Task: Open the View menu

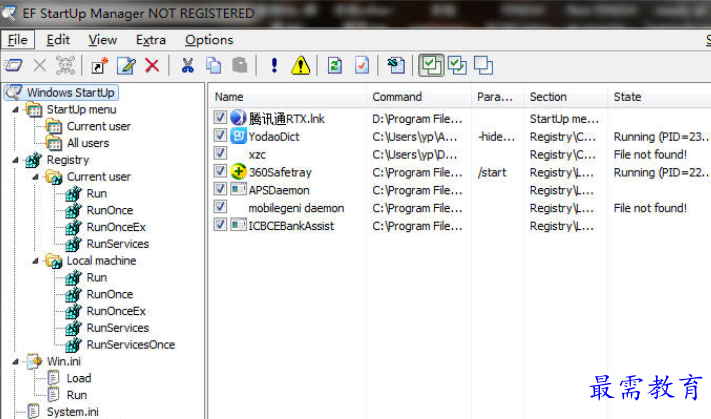Action: pyautogui.click(x=102, y=40)
